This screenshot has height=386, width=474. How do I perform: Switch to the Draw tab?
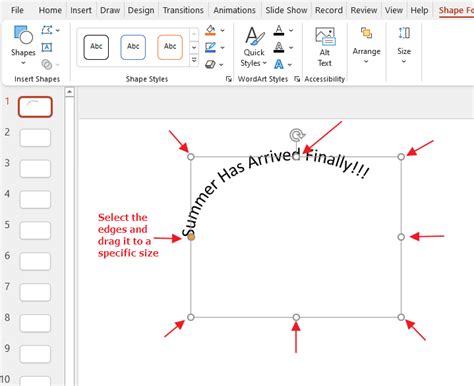(110, 10)
